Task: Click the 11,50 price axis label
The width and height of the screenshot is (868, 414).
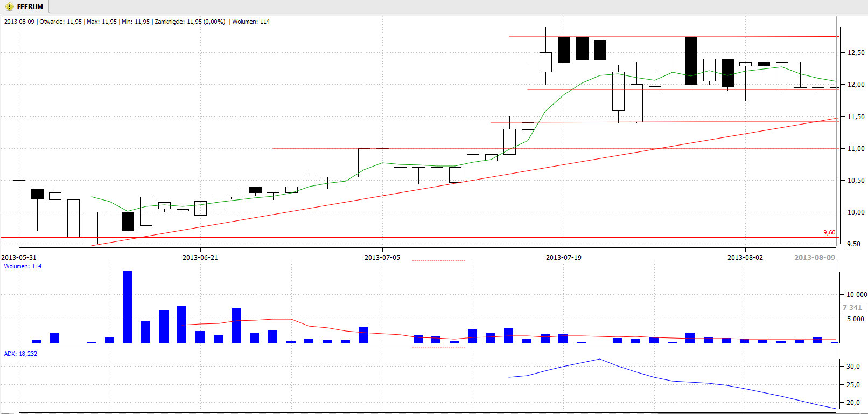Action: point(856,117)
